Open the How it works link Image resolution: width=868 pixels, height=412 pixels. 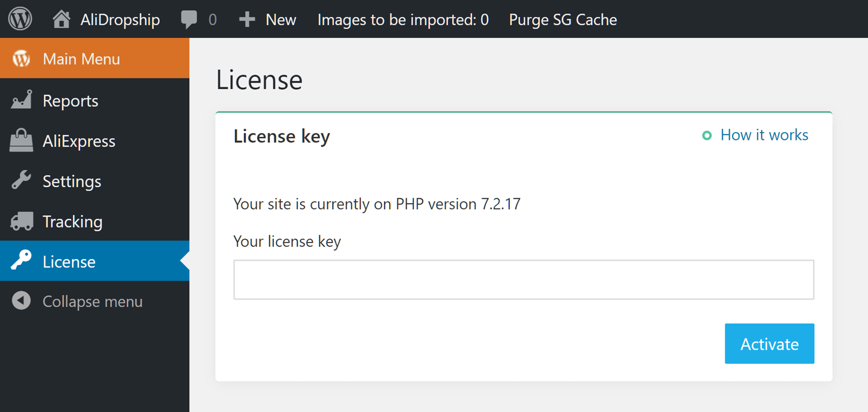click(764, 135)
